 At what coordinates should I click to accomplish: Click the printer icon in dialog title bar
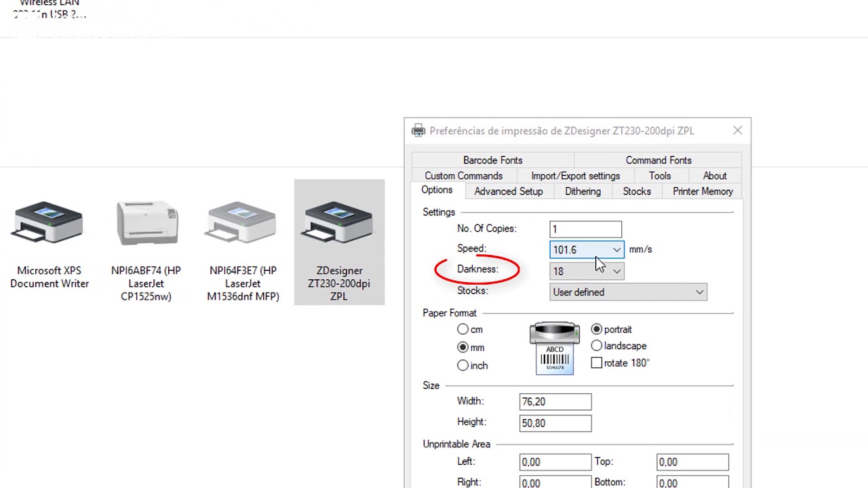coord(418,131)
